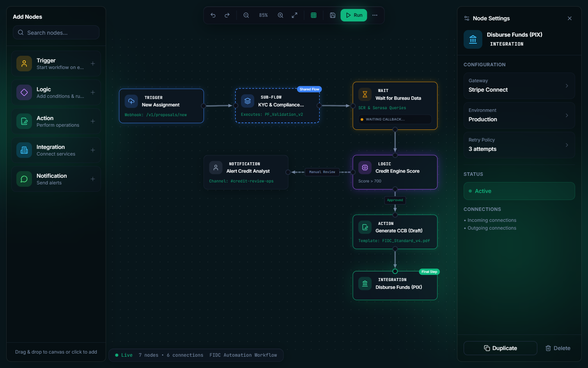Click the layers icon on KYC sub-flow
This screenshot has width=588, height=368.
click(248, 101)
